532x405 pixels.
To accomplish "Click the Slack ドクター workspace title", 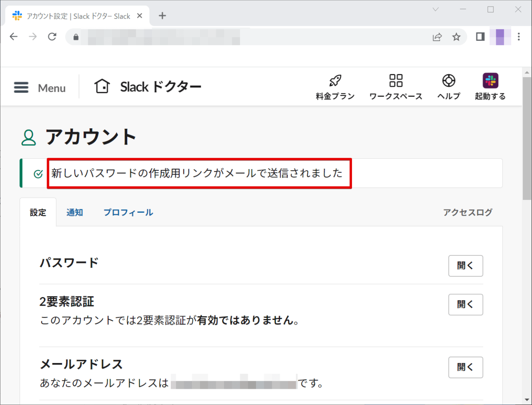I will point(161,87).
